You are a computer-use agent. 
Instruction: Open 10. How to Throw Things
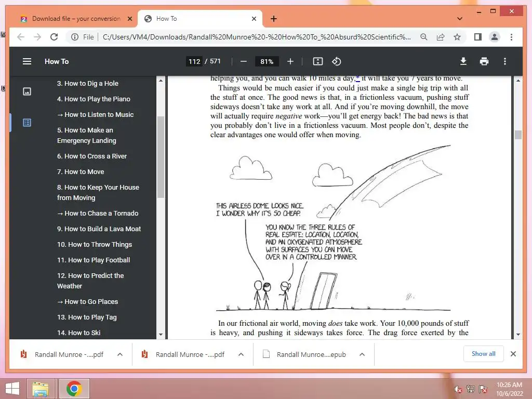pyautogui.click(x=95, y=245)
